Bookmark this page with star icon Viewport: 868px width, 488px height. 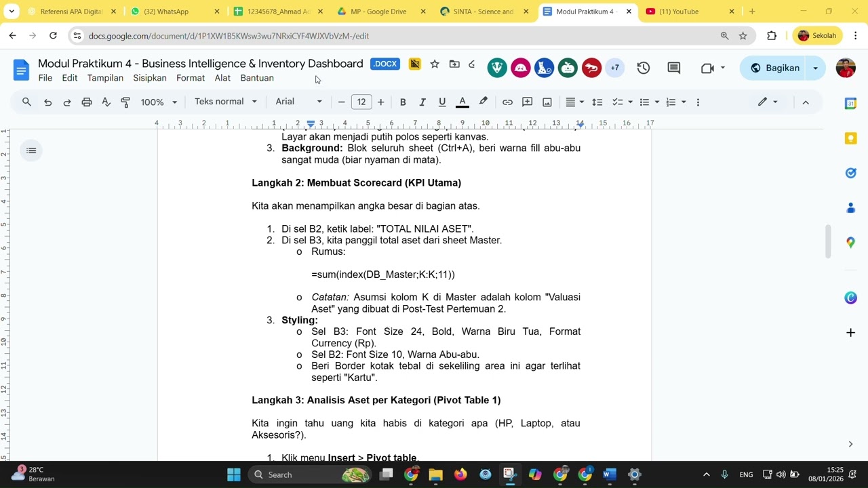point(743,36)
